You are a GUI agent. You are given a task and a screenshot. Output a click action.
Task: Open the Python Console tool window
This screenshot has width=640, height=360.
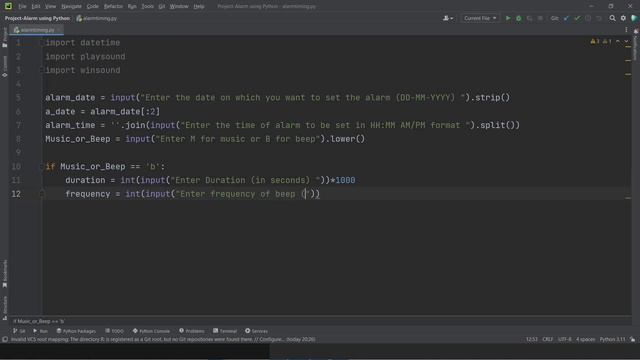click(x=151, y=331)
